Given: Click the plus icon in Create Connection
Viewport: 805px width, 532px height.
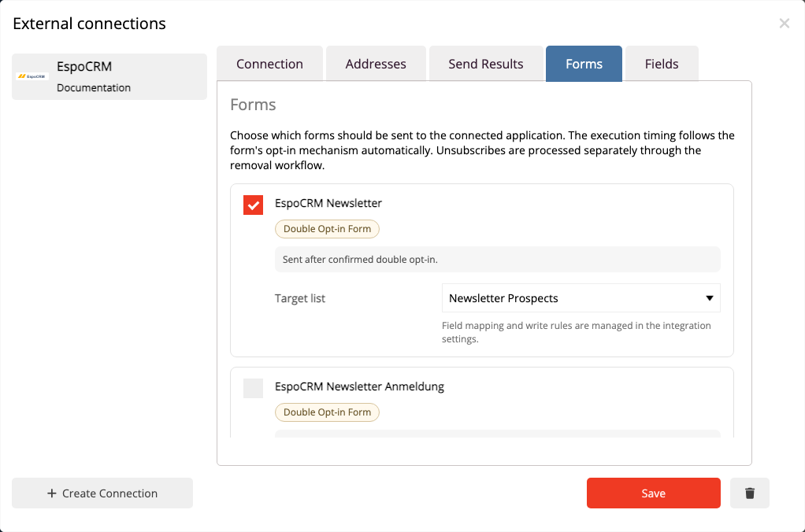Looking at the screenshot, I should 51,493.
